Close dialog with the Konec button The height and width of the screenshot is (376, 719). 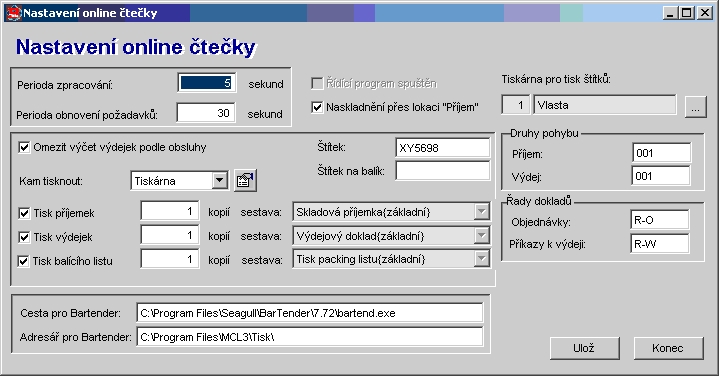(x=668, y=348)
